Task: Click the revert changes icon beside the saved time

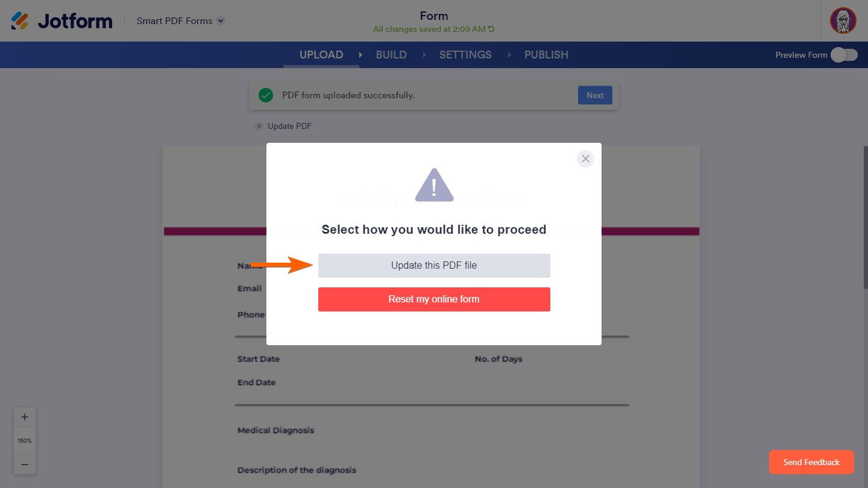Action: pos(491,29)
